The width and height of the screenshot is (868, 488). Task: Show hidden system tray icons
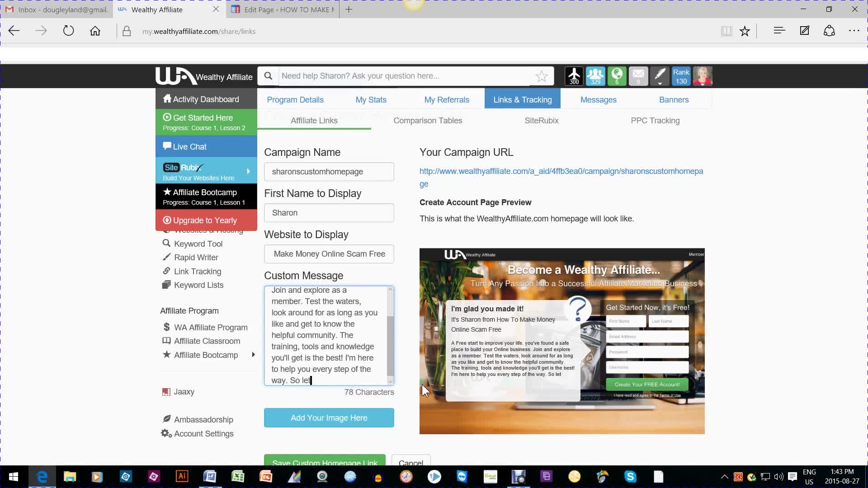click(x=724, y=476)
